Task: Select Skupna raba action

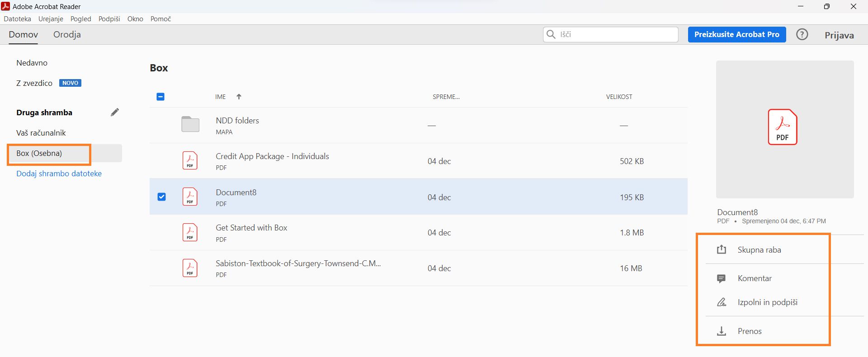Action: coord(759,250)
